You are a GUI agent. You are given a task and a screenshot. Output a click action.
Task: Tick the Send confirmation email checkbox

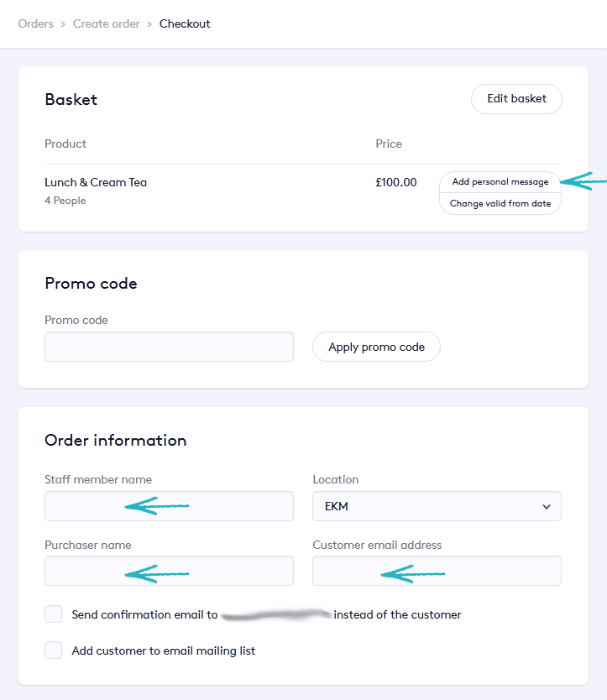point(54,614)
